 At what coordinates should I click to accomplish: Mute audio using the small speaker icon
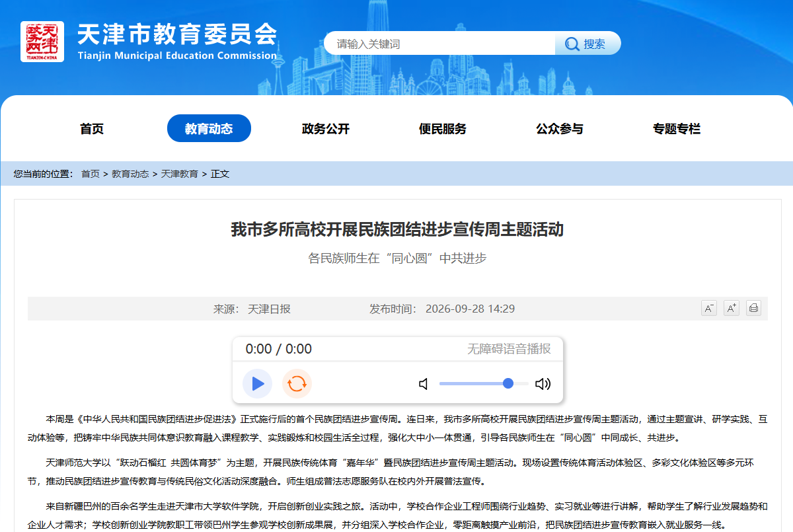(424, 384)
